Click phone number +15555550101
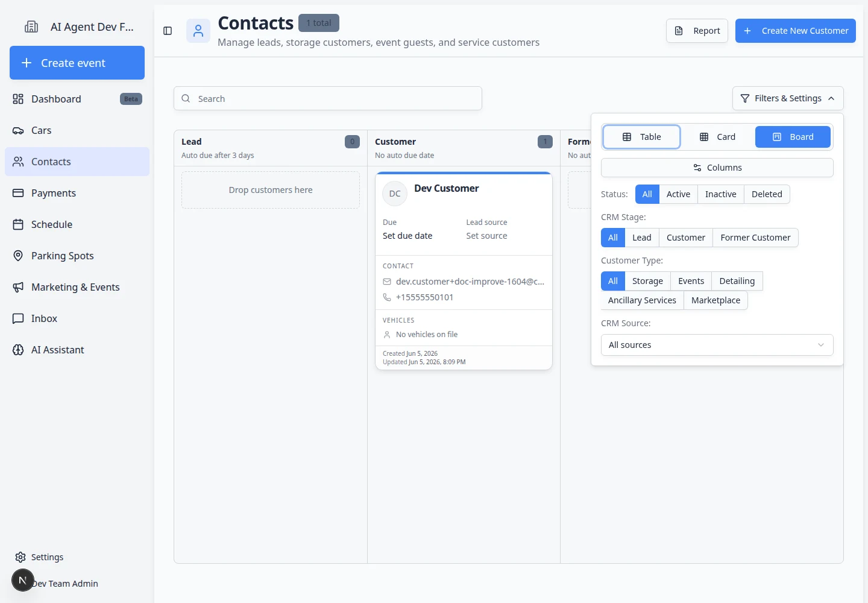This screenshot has height=603, width=868. click(x=425, y=297)
